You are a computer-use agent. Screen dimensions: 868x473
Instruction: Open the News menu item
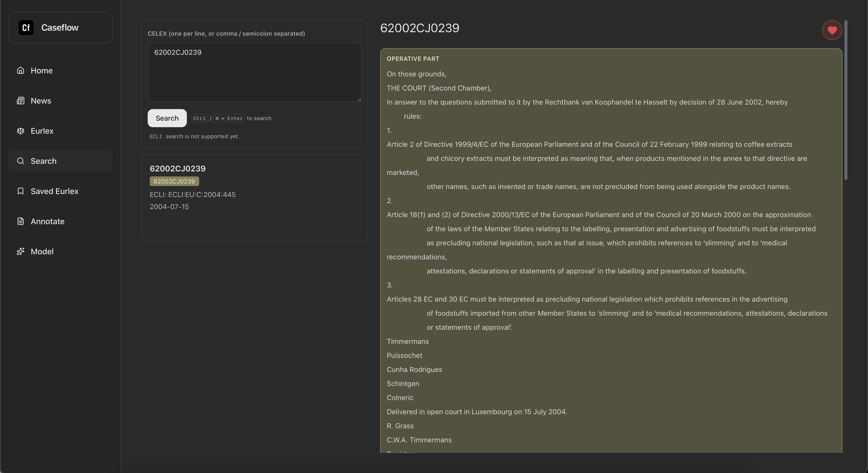point(60,101)
